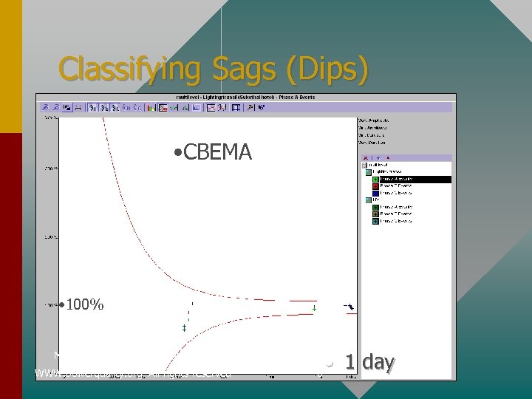This screenshot has width=532, height=399.
Task: Toggle the third phase button in toolbar
Action: [x=115, y=108]
